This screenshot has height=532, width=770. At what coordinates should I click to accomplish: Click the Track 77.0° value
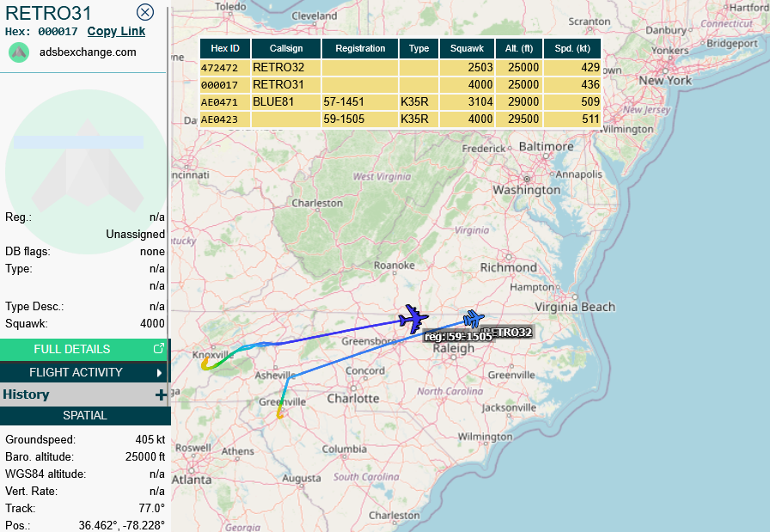click(152, 509)
